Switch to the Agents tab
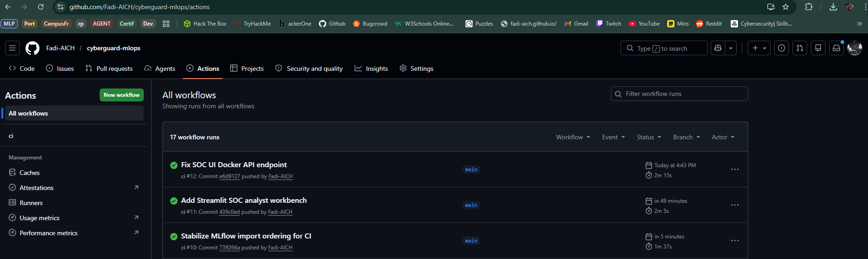 pyautogui.click(x=160, y=69)
